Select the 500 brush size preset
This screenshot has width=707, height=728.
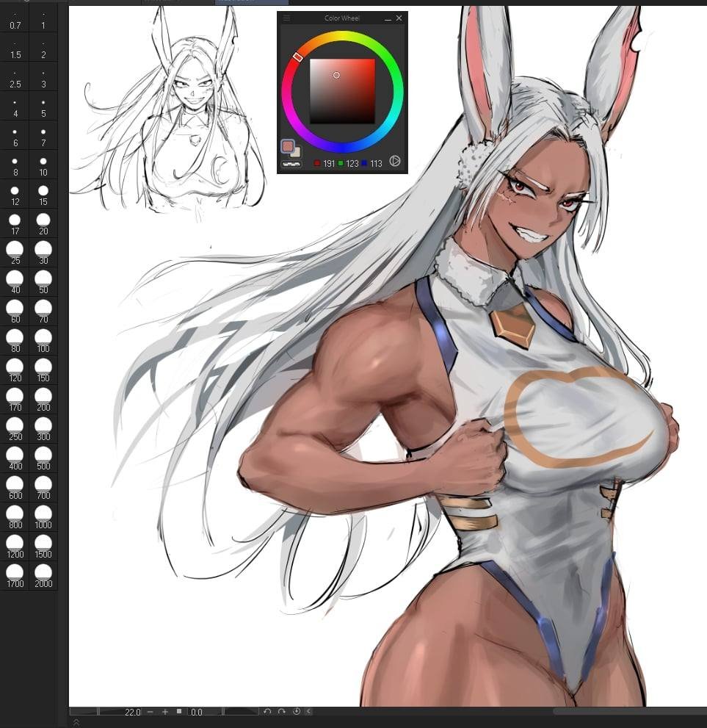point(43,458)
